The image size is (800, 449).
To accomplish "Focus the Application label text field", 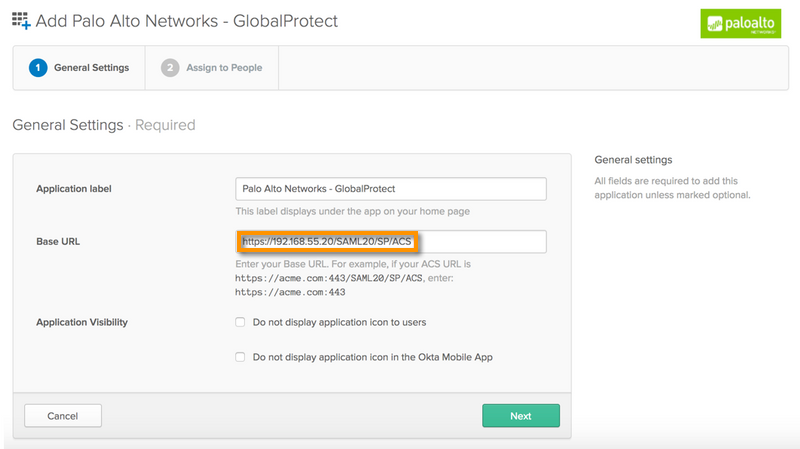I will 390,188.
